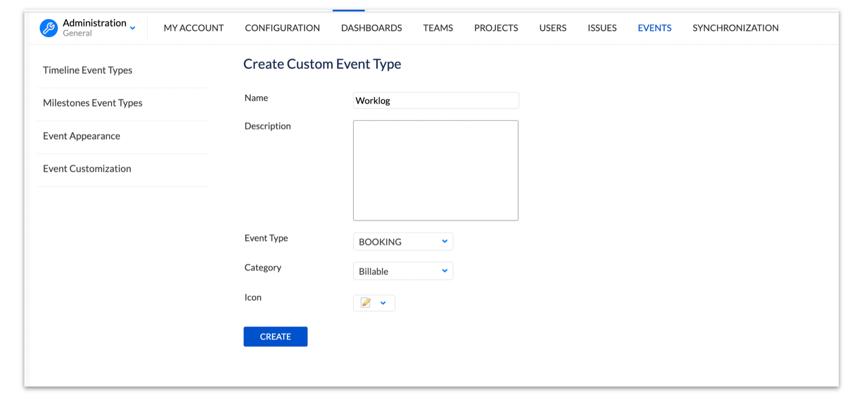
Task: Select Milestones Event Types sidebar item
Action: 93,103
